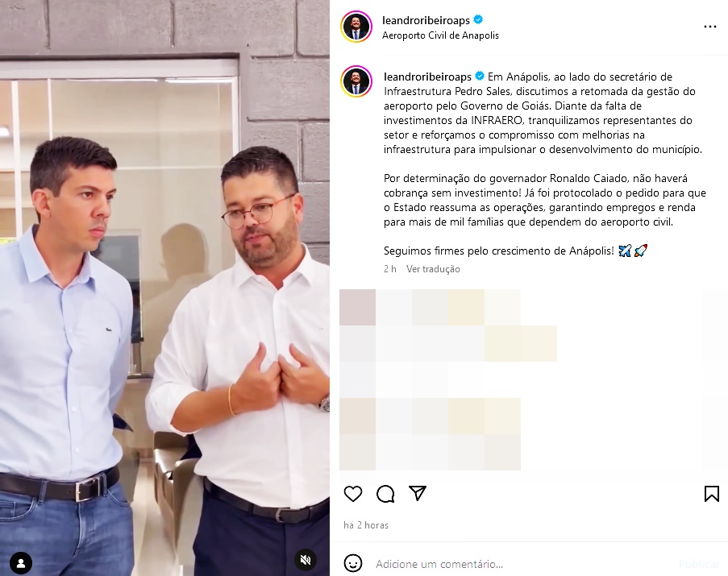The image size is (728, 576).
Task: Pause the video by clicking it
Action: click(164, 288)
